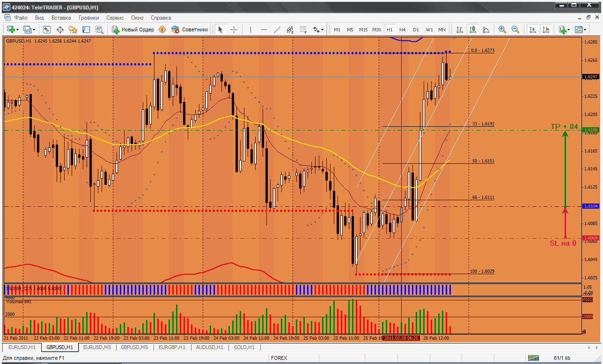Open the Вставка menu
This screenshot has height=364, width=603.
(61, 18)
